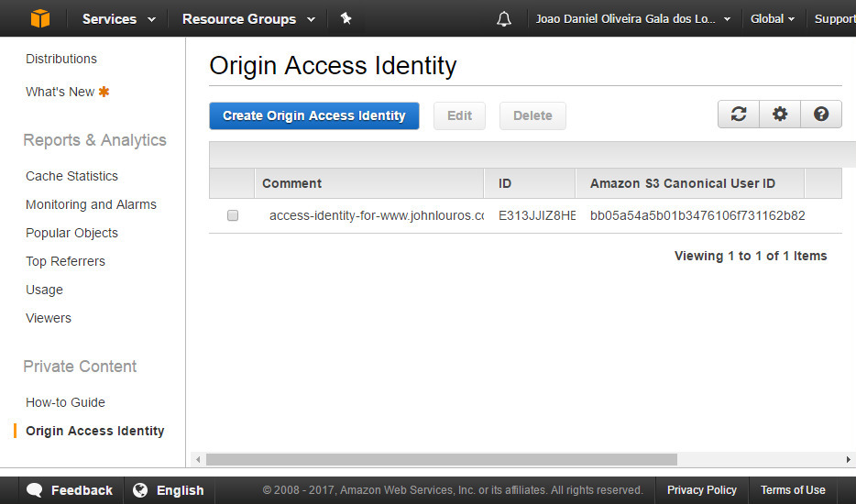Click the E313JJIZ8HE ID cell
Screen dimensions: 856x504
coord(537,215)
